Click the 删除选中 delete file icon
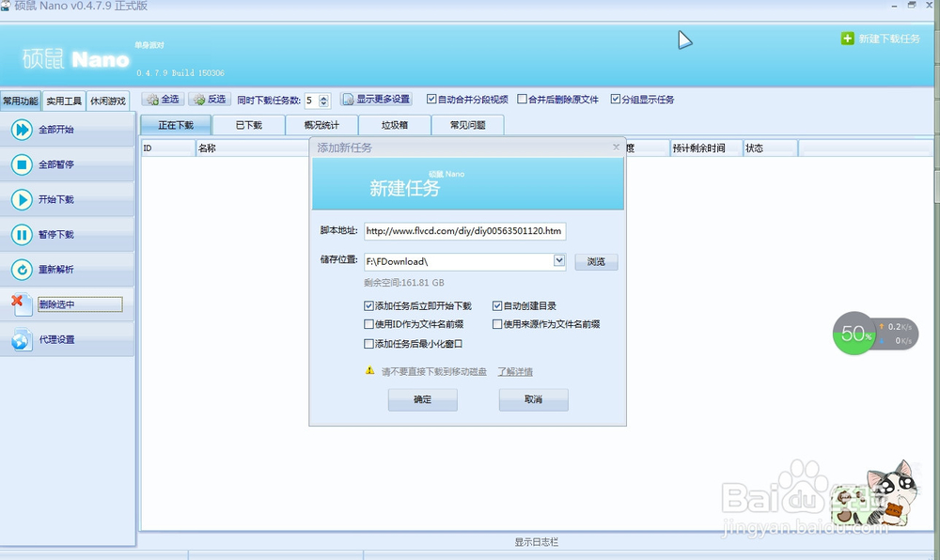This screenshot has height=560, width=940. [22, 304]
